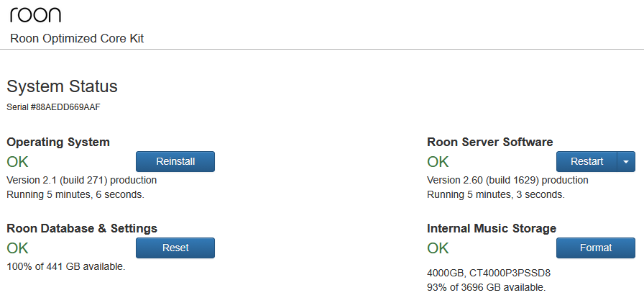This screenshot has height=303, width=644.
Task: Click the serial number text
Action: pos(54,107)
